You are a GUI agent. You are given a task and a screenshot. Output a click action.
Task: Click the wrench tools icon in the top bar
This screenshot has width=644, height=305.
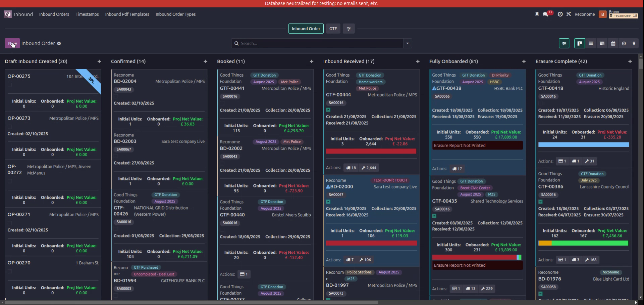[569, 14]
